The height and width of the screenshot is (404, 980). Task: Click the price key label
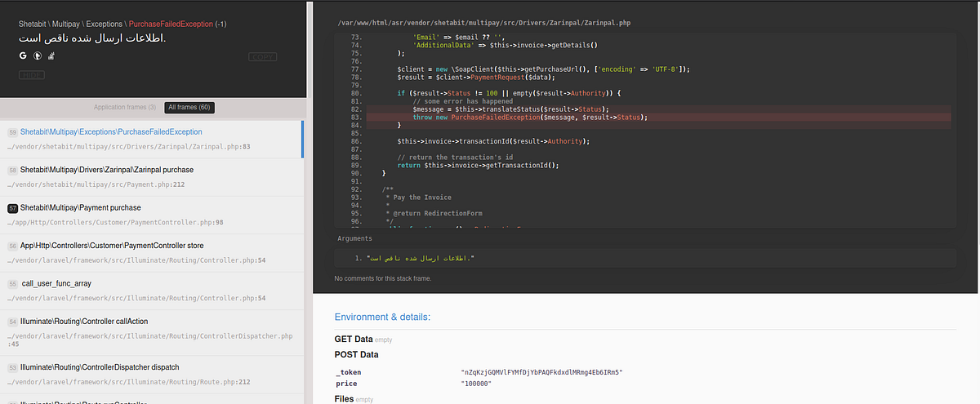pos(347,384)
